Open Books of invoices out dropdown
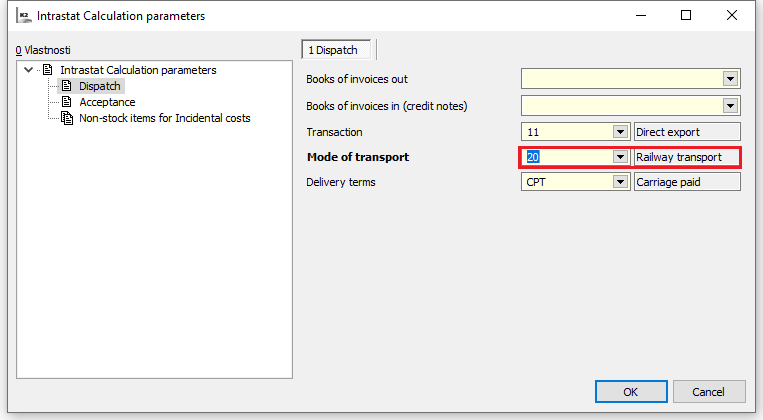Screen dimensions: 763x420 point(730,79)
